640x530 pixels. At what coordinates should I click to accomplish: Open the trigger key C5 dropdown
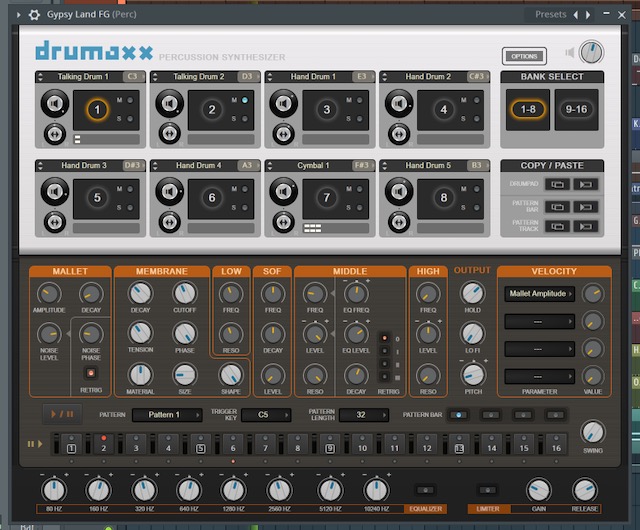point(266,415)
